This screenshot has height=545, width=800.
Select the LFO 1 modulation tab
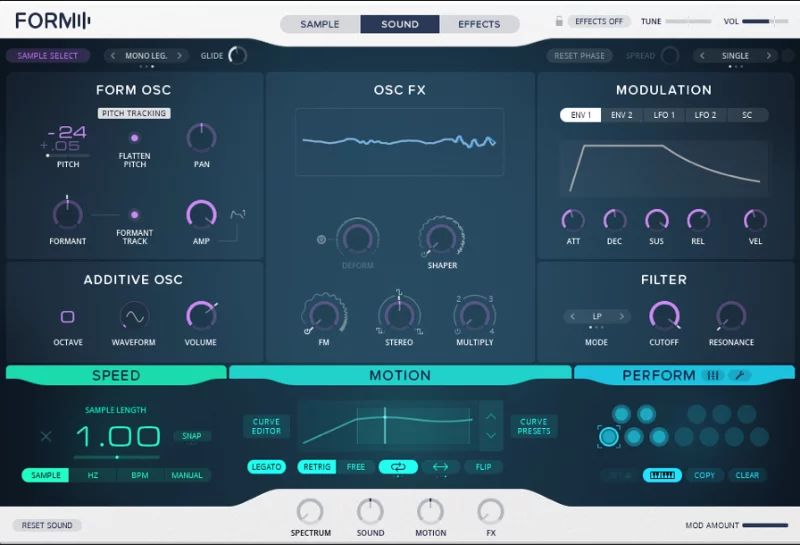[x=664, y=115]
